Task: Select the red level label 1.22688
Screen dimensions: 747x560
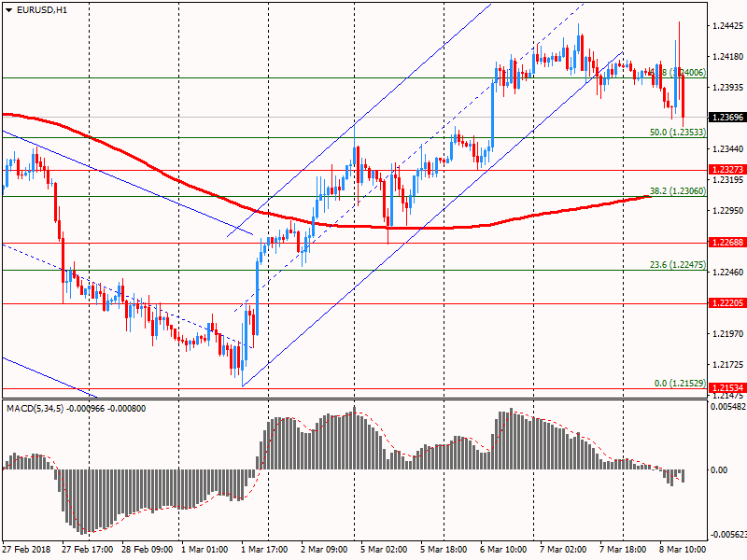Action: pos(727,243)
